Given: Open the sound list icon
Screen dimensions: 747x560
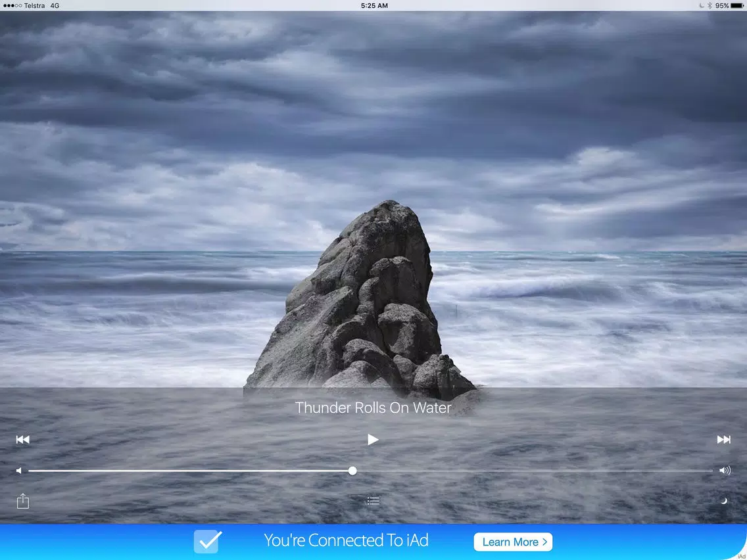Looking at the screenshot, I should click(373, 501).
